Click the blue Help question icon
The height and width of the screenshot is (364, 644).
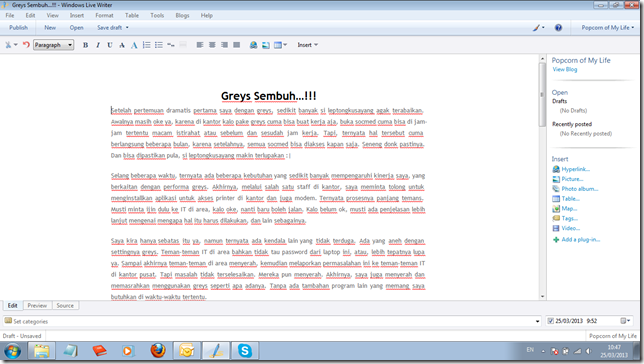[x=558, y=28]
